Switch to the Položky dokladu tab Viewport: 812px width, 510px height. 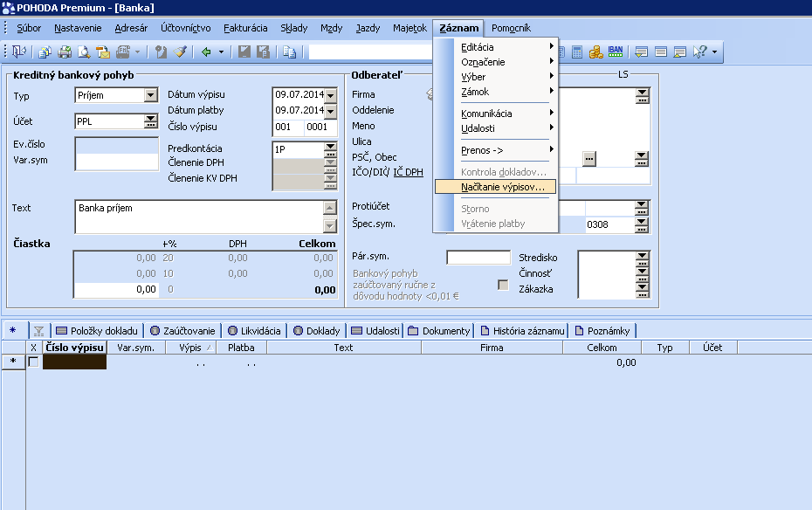[98, 331]
